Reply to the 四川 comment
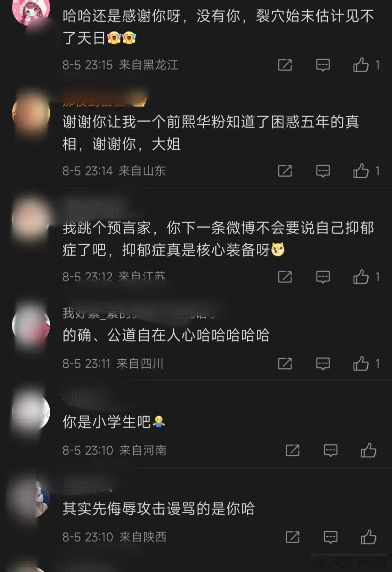The width and height of the screenshot is (392, 572). click(323, 363)
